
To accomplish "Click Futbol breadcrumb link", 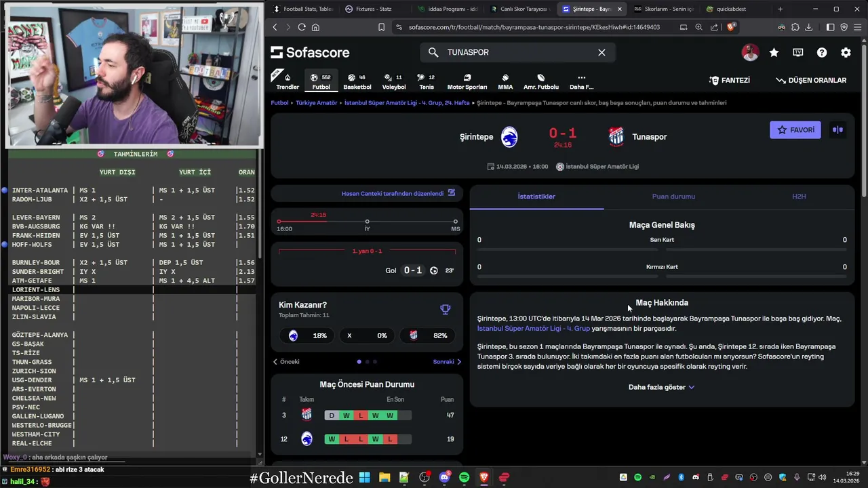I will (x=279, y=103).
